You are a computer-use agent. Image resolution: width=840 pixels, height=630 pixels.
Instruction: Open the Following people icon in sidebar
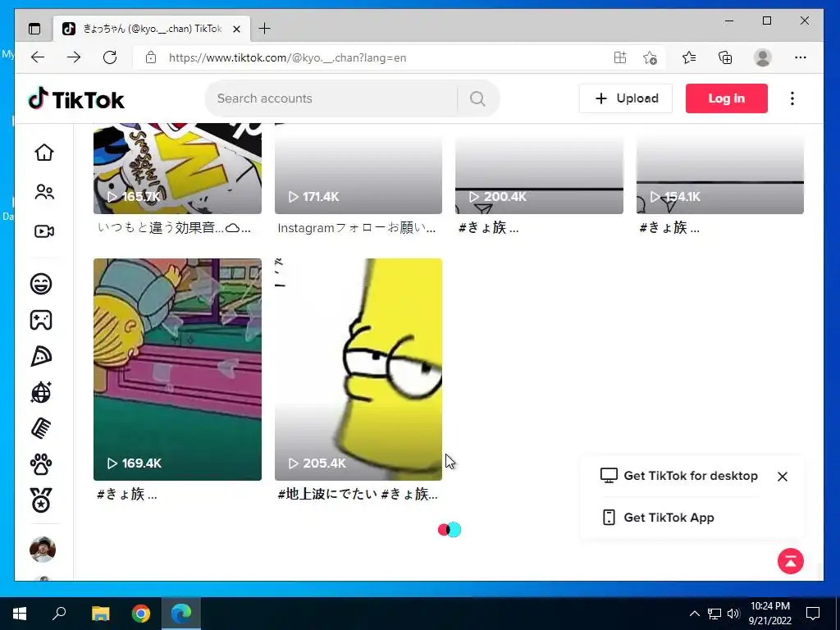[44, 192]
